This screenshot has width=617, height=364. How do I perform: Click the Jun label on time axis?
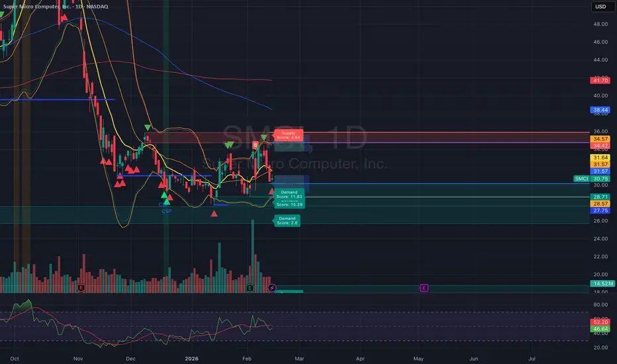click(x=474, y=359)
